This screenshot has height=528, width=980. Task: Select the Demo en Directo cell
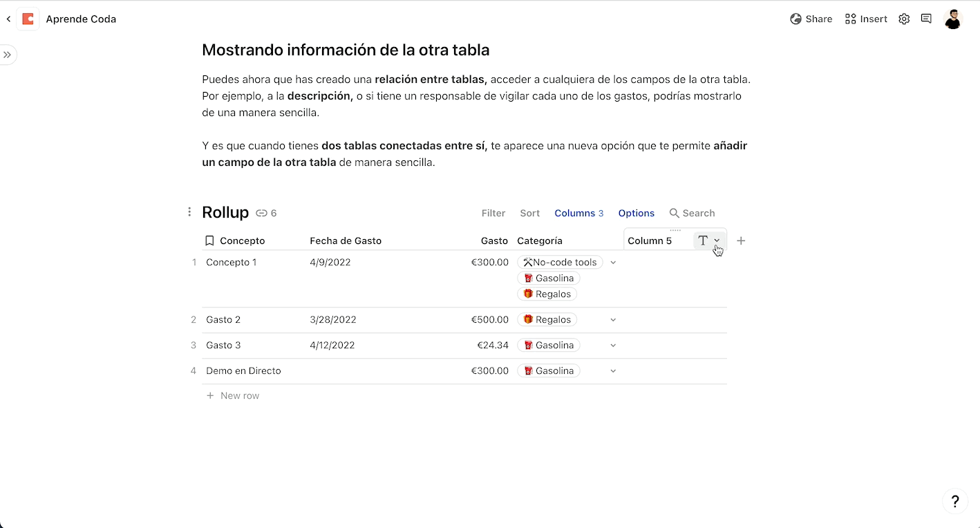point(243,370)
